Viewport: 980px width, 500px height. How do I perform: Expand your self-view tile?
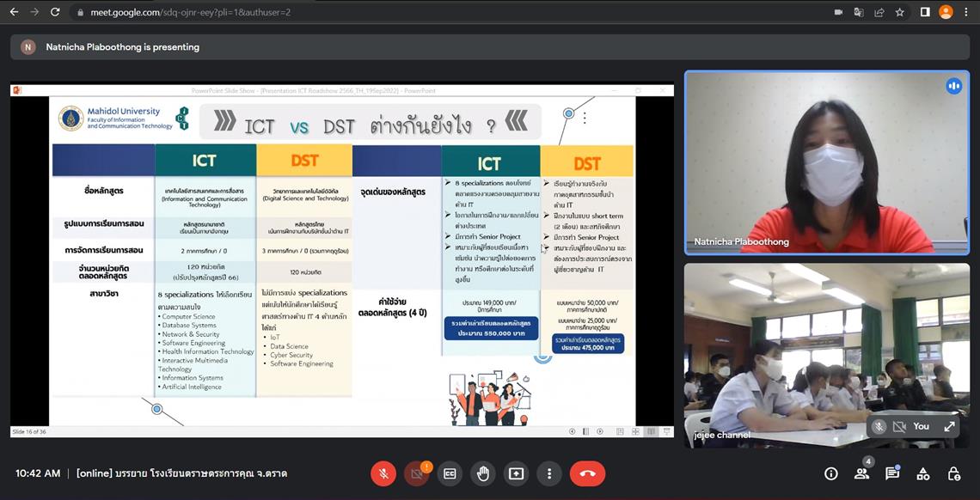tap(949, 426)
